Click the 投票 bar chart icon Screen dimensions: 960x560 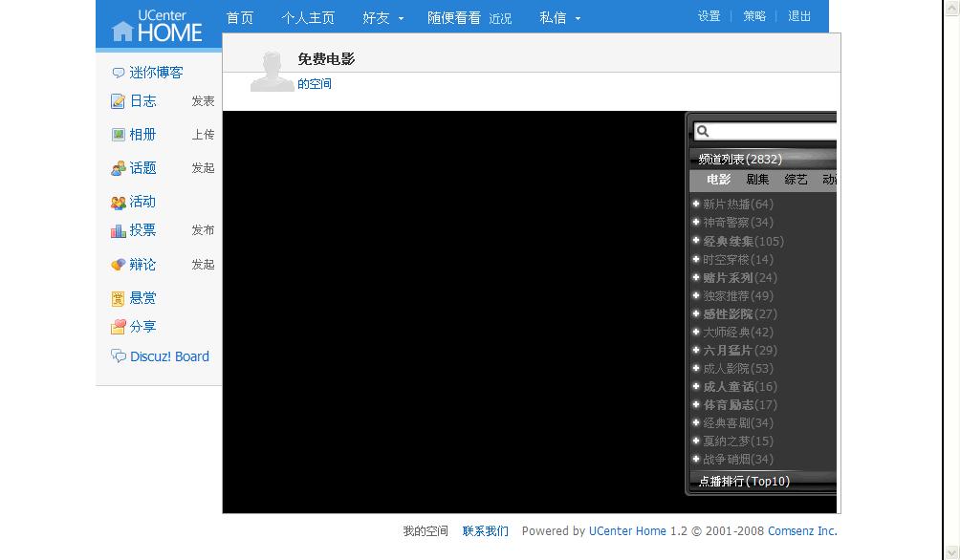point(119,230)
